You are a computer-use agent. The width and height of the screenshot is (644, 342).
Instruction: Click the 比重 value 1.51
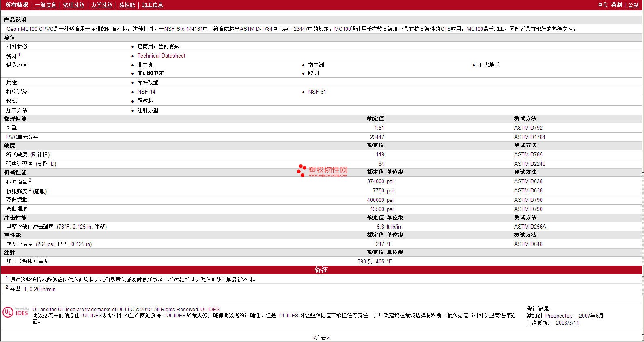pyautogui.click(x=379, y=128)
